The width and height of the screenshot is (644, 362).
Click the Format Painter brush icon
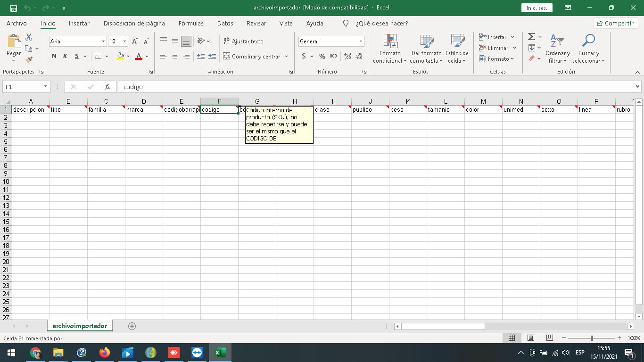pyautogui.click(x=29, y=60)
